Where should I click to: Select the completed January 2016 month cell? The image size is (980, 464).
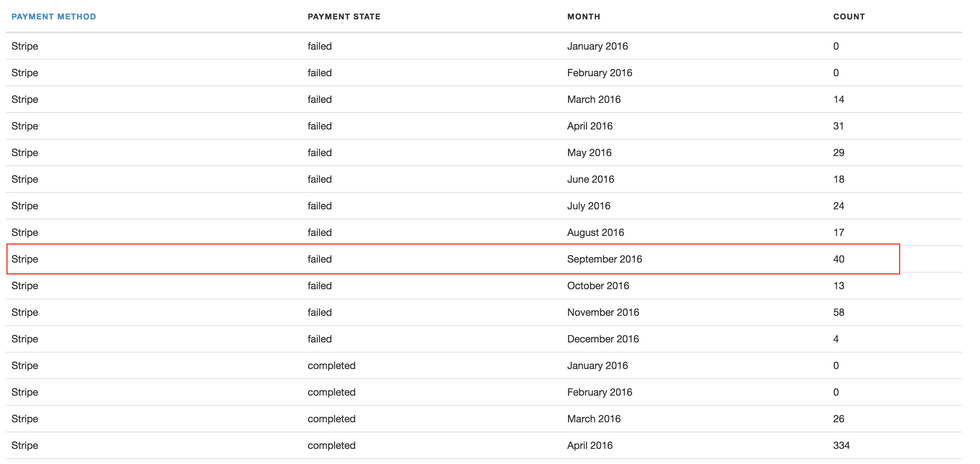[597, 366]
